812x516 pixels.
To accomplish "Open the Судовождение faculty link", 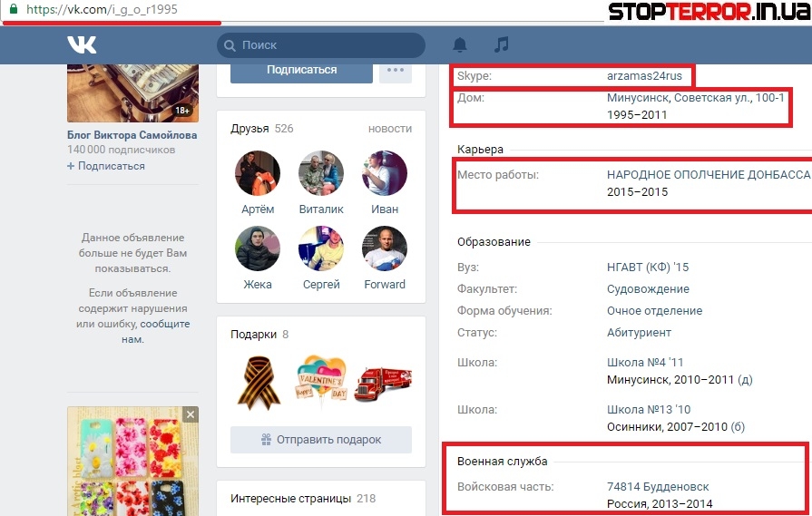I will tap(648, 289).
